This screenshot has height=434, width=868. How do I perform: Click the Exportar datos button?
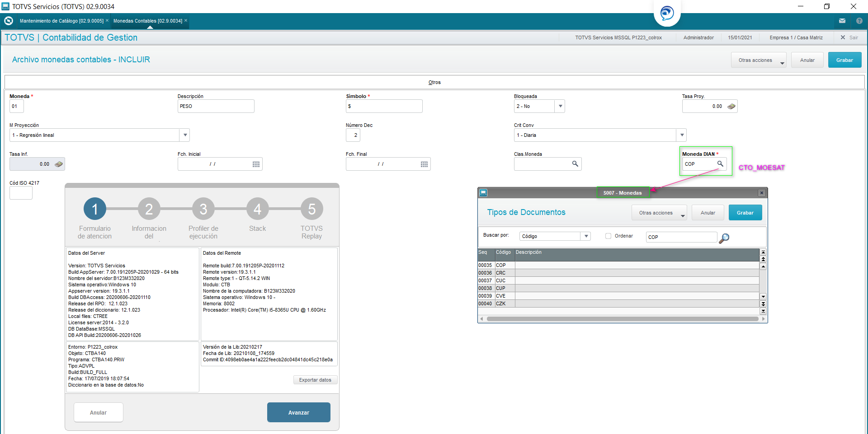315,380
